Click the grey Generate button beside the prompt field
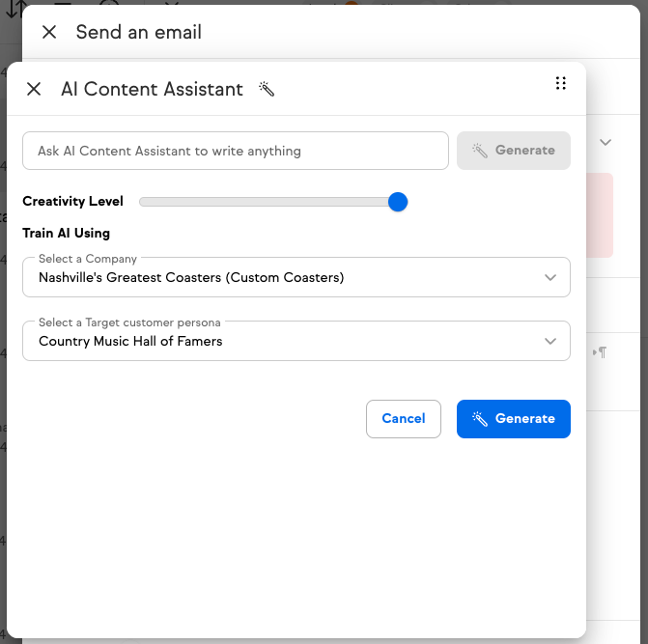Image resolution: width=648 pixels, height=644 pixels. click(x=514, y=151)
